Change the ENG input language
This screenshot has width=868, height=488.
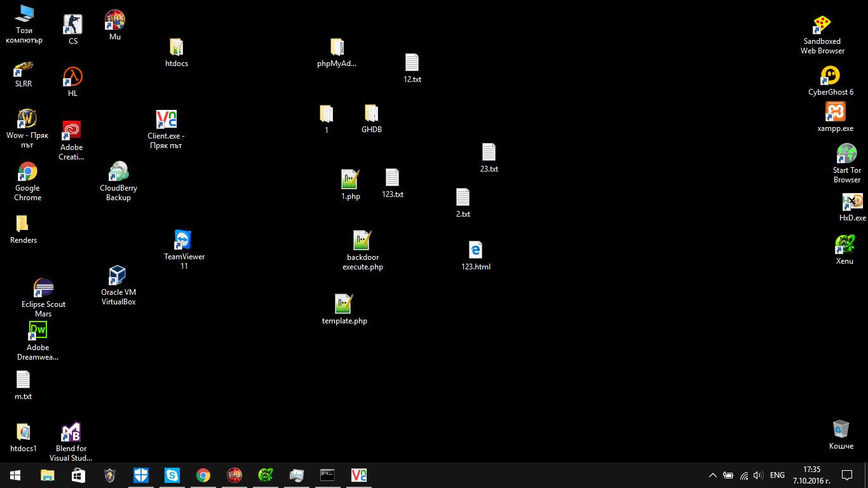(777, 475)
